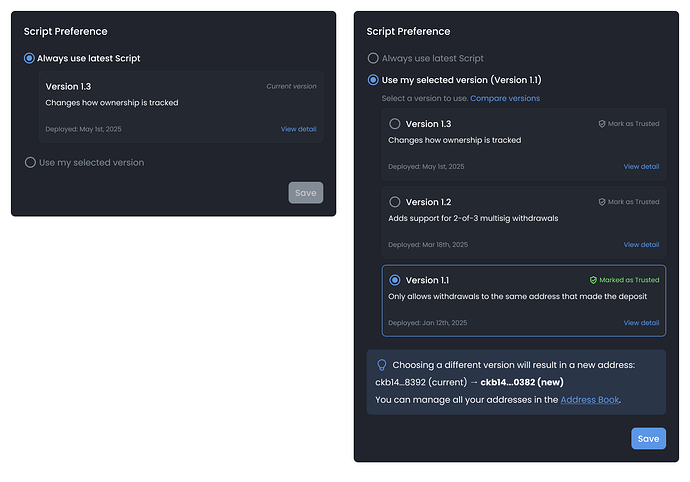Image resolution: width=690 pixels, height=482 pixels.
Task: Open View detail for Version 1.1
Action: pyautogui.click(x=641, y=323)
